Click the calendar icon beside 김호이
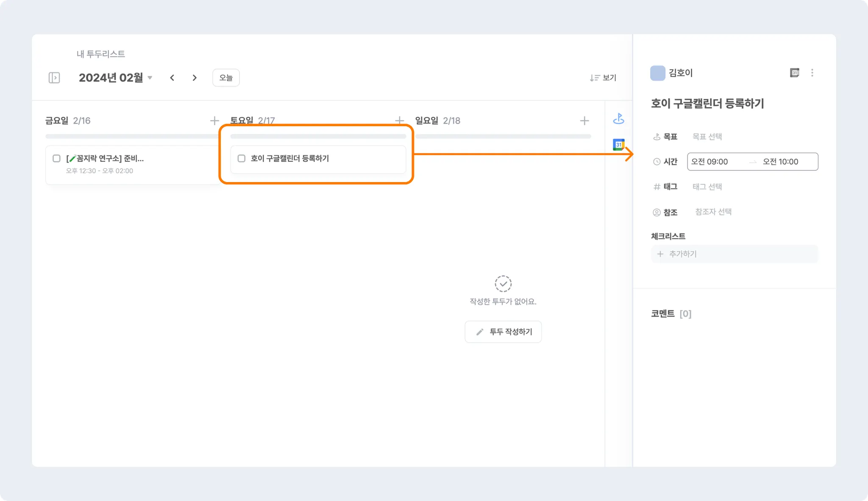This screenshot has width=868, height=501. tap(795, 73)
